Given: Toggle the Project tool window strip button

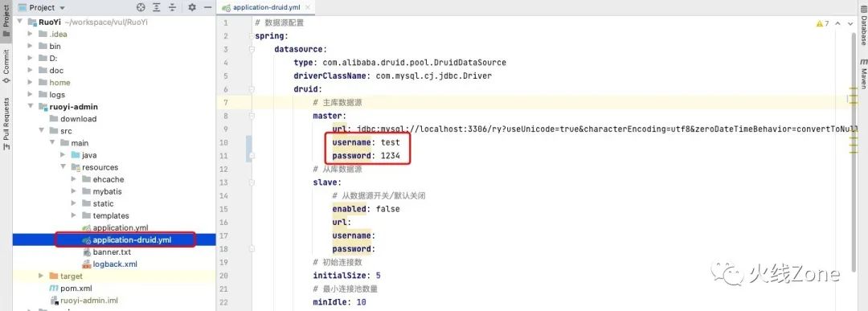Looking at the screenshot, I should 6,21.
